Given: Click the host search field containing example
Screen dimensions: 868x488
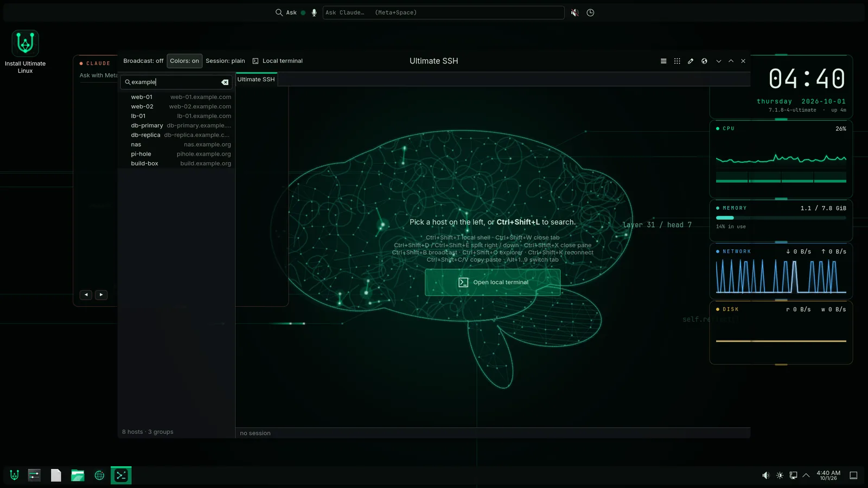Looking at the screenshot, I should tap(176, 82).
